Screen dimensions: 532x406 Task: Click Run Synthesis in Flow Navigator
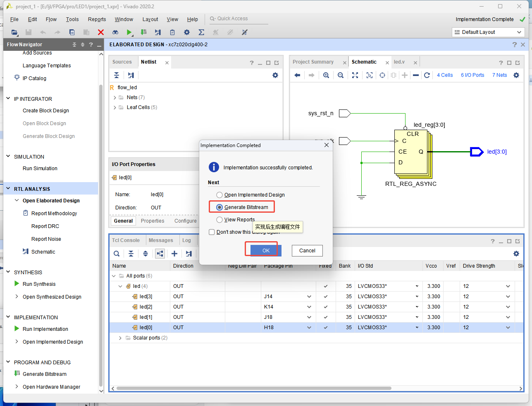click(39, 284)
